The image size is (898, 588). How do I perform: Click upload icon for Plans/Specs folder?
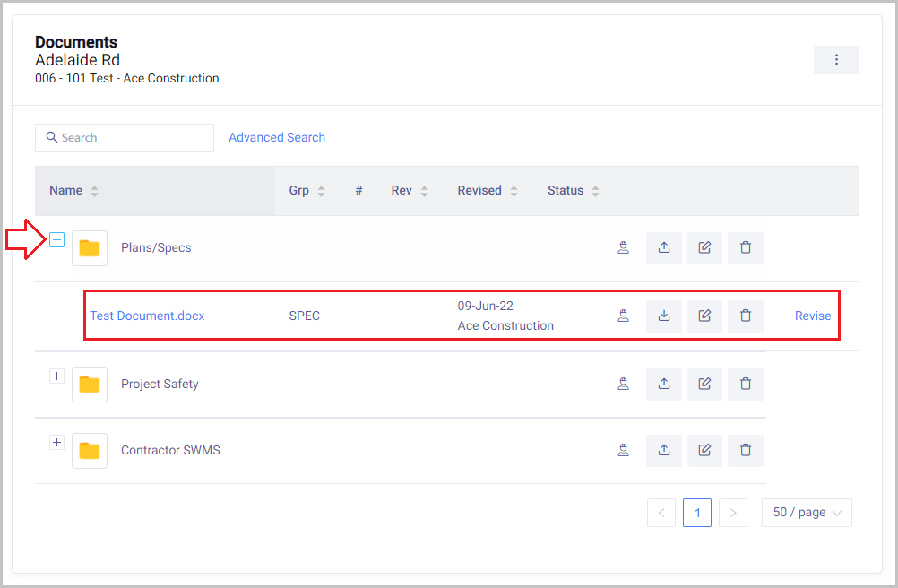coord(664,248)
